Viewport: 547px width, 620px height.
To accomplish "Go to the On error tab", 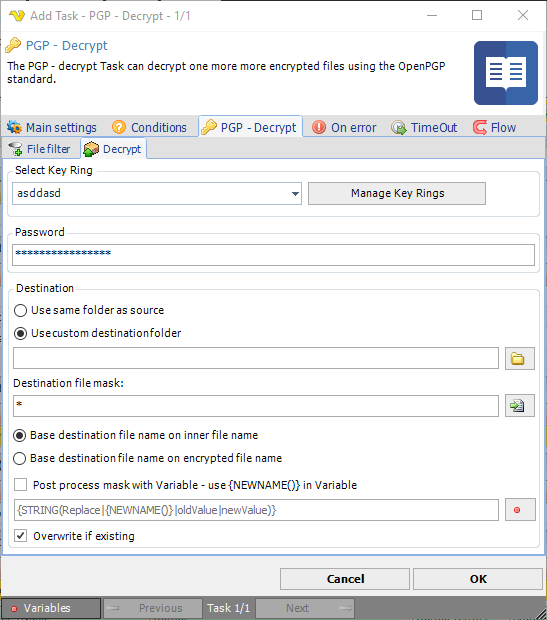I will [x=344, y=127].
